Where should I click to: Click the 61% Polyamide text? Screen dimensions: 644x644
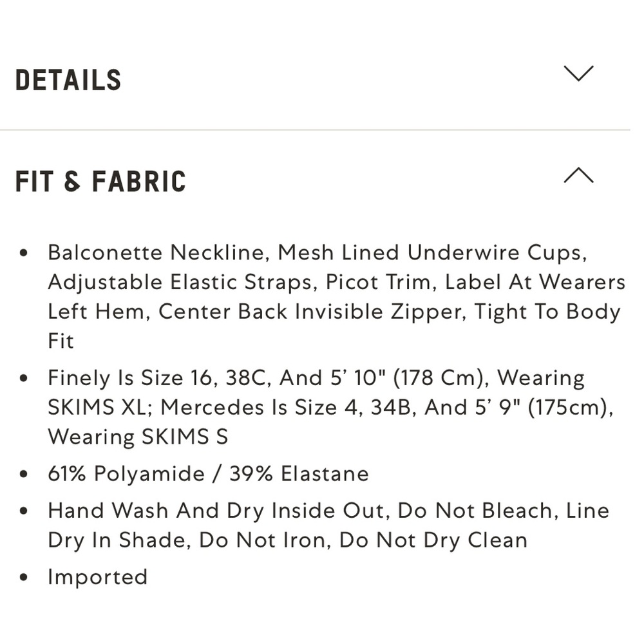click(x=126, y=474)
